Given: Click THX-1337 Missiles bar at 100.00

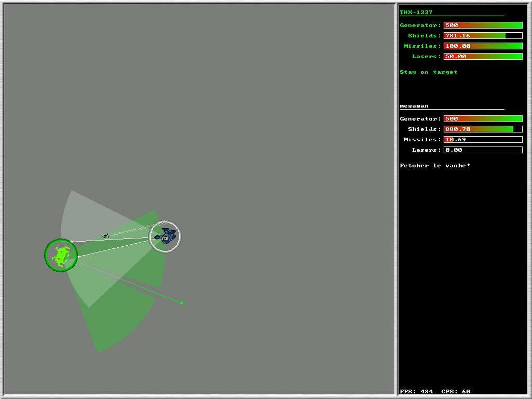Looking at the screenshot, I should 483,46.
